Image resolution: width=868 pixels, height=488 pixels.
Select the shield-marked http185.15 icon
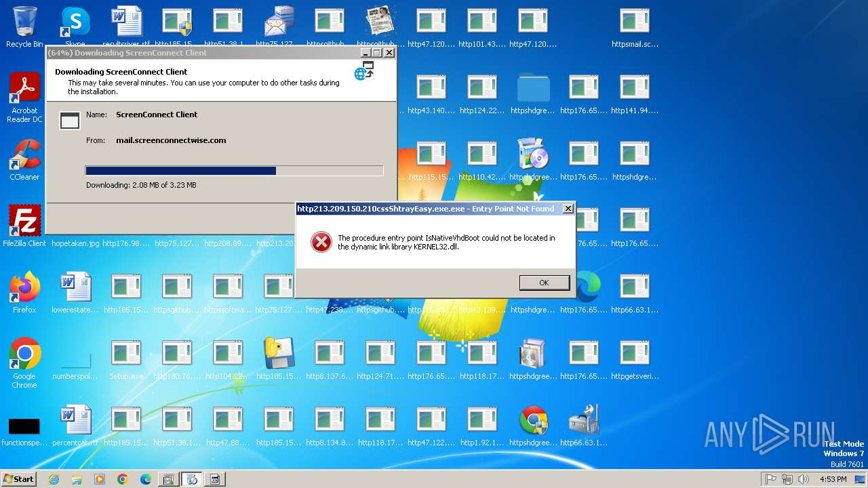[177, 27]
